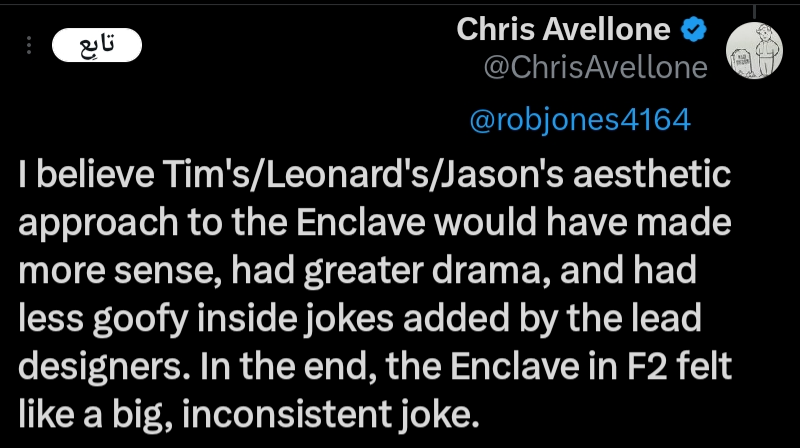
Task: Click the Vault Boy figure in avatar
Action: tap(765, 50)
